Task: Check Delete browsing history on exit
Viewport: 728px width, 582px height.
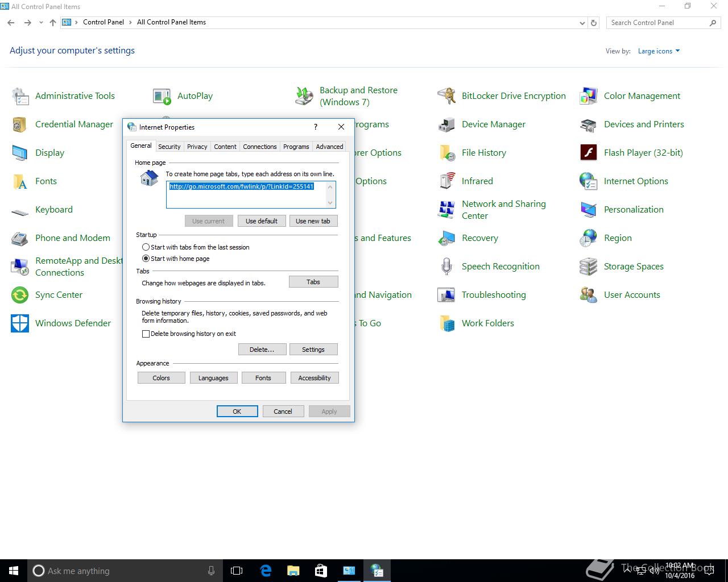Action: coord(146,334)
